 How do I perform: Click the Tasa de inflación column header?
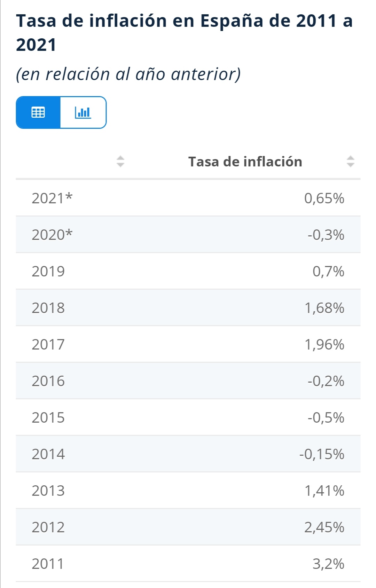pyautogui.click(x=245, y=162)
